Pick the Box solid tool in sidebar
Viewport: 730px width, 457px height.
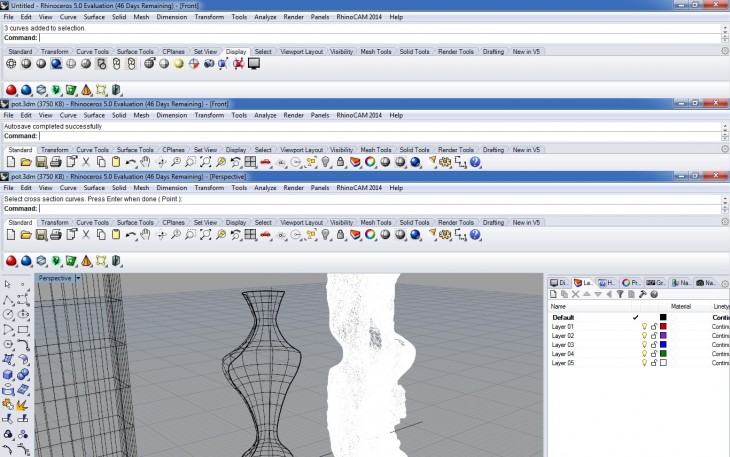coord(9,374)
